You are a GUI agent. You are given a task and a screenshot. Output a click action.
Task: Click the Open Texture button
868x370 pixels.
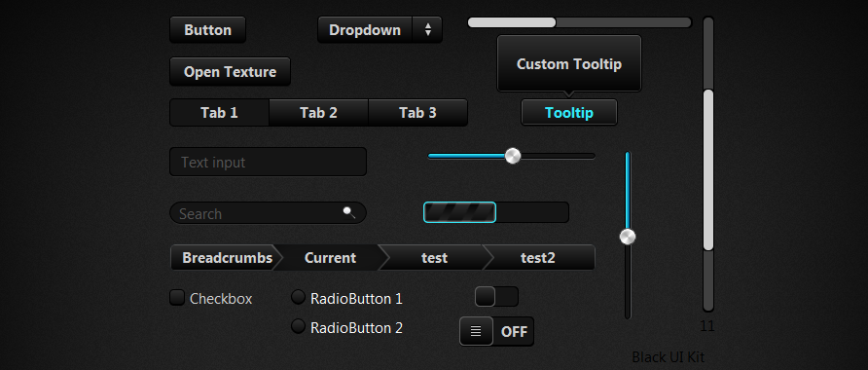point(230,72)
